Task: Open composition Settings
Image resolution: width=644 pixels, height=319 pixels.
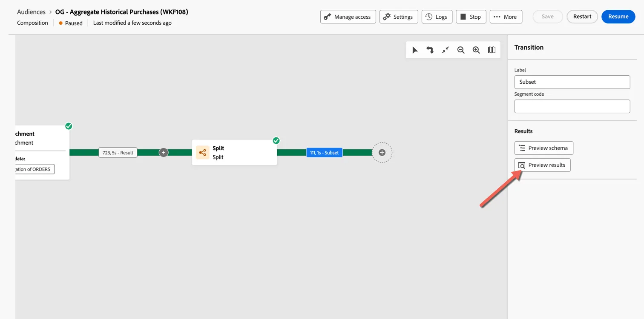Action: 399,17
